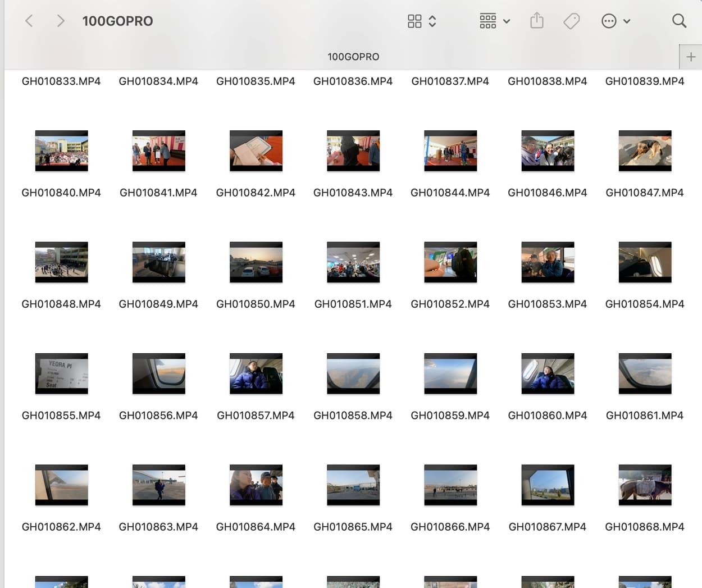The image size is (702, 588).
Task: Select GH010852.MP4 video thumbnail
Action: click(x=450, y=262)
